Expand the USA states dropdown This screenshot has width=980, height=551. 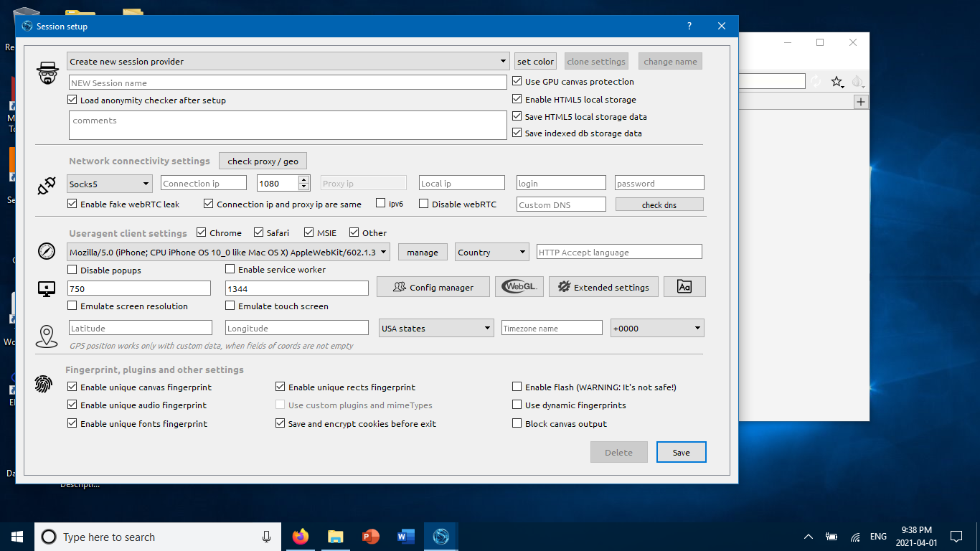pos(435,327)
